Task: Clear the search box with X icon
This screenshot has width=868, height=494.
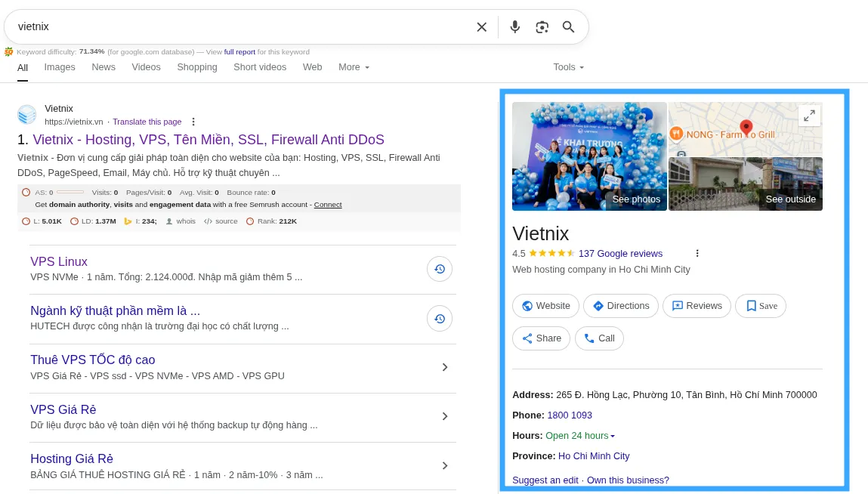Action: (x=481, y=27)
